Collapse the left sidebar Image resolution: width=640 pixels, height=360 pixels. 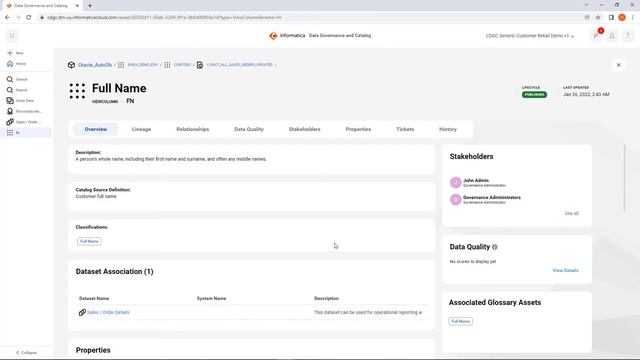tap(26, 352)
